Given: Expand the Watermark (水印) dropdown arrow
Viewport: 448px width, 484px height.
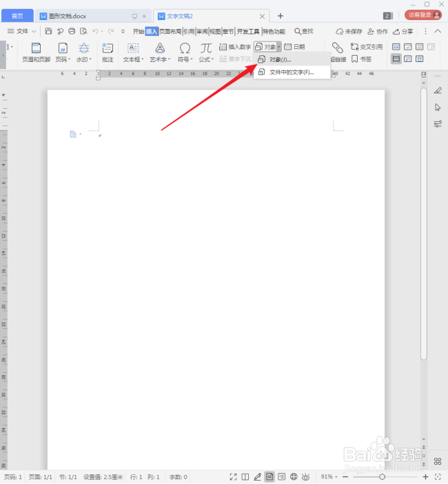Looking at the screenshot, I should (x=90, y=59).
